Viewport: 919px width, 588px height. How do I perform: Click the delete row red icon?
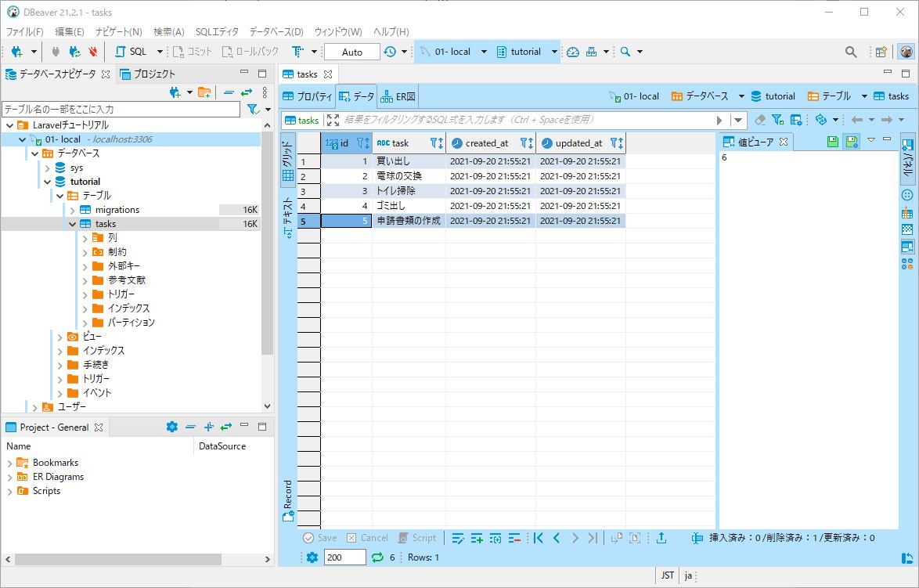tap(514, 538)
